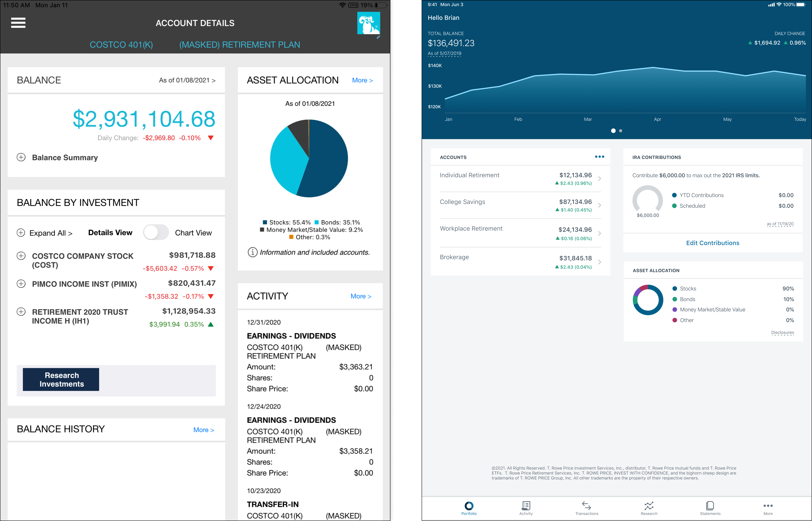Image resolution: width=812 pixels, height=521 pixels.
Task: Click the asset allocation pie chart
Action: click(x=309, y=158)
